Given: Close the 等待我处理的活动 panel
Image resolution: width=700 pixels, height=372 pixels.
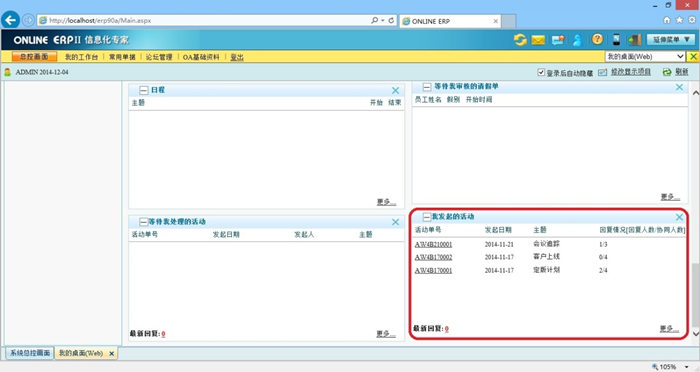Looking at the screenshot, I should point(396,222).
